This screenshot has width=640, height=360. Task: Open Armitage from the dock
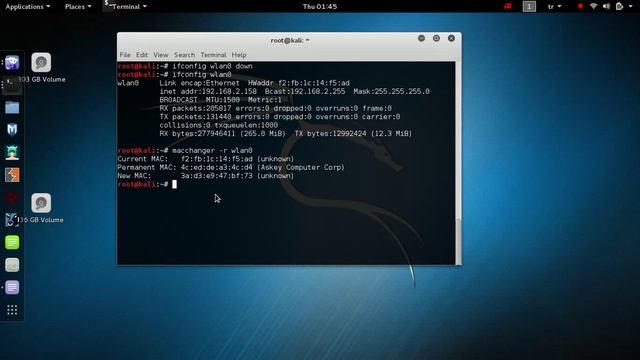[12, 153]
